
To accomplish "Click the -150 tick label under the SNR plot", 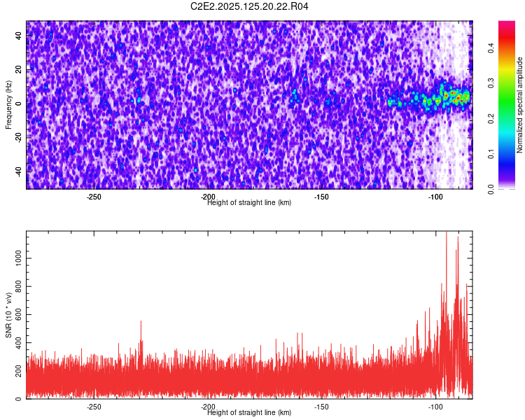I will coord(321,407).
